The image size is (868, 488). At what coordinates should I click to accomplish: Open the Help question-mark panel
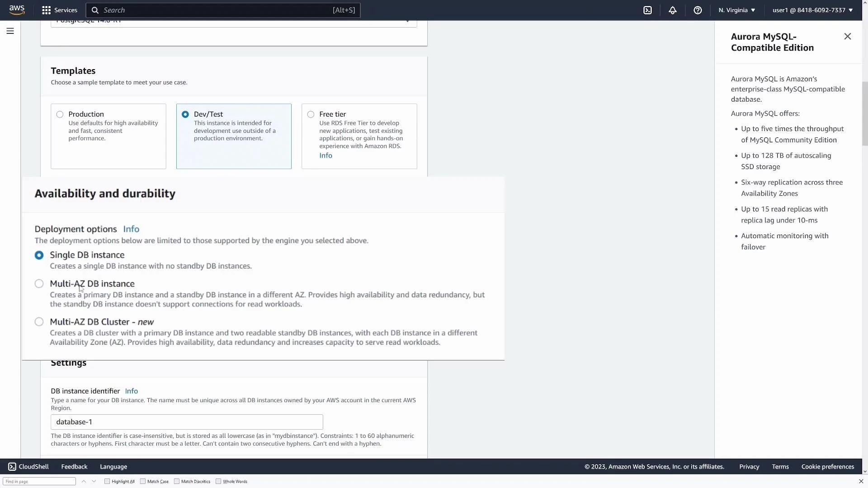tap(698, 10)
